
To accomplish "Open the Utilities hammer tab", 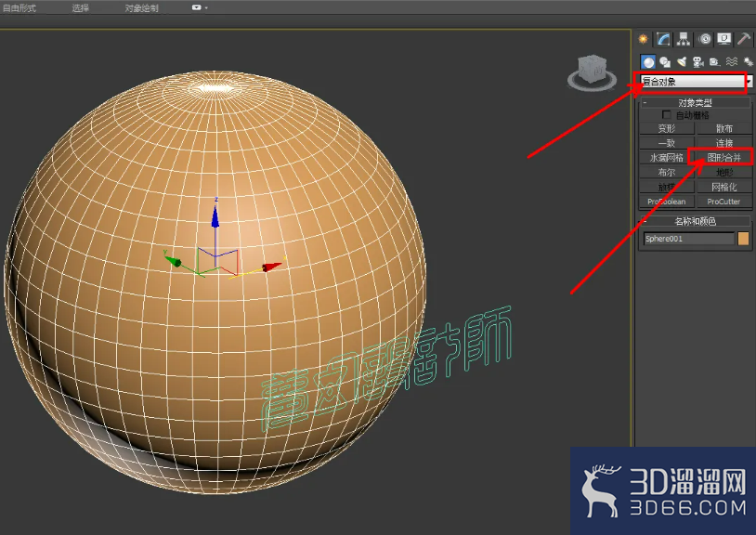I will click(744, 39).
